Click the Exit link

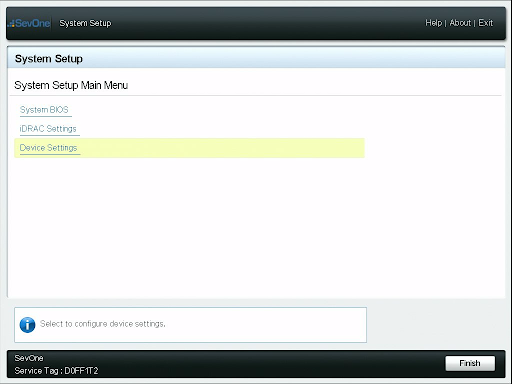coord(485,23)
